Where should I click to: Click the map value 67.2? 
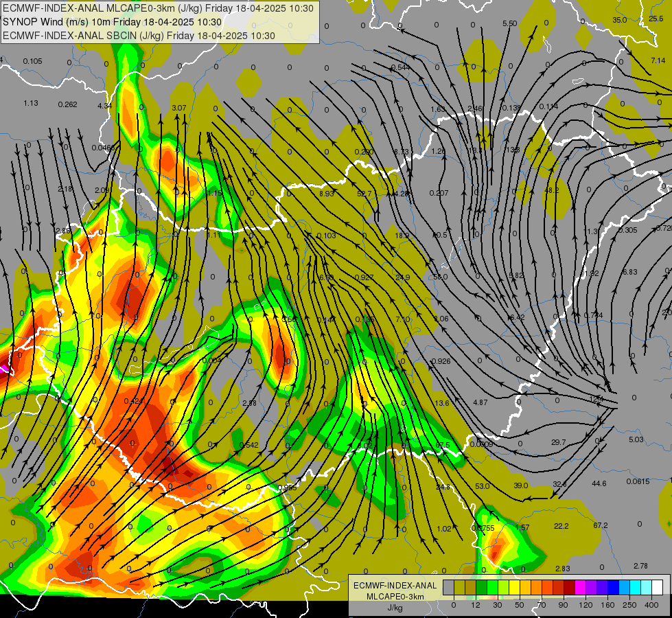[x=601, y=525]
